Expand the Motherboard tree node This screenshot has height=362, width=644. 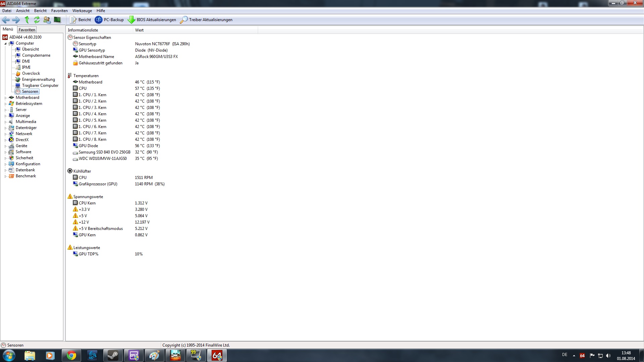[x=5, y=98]
